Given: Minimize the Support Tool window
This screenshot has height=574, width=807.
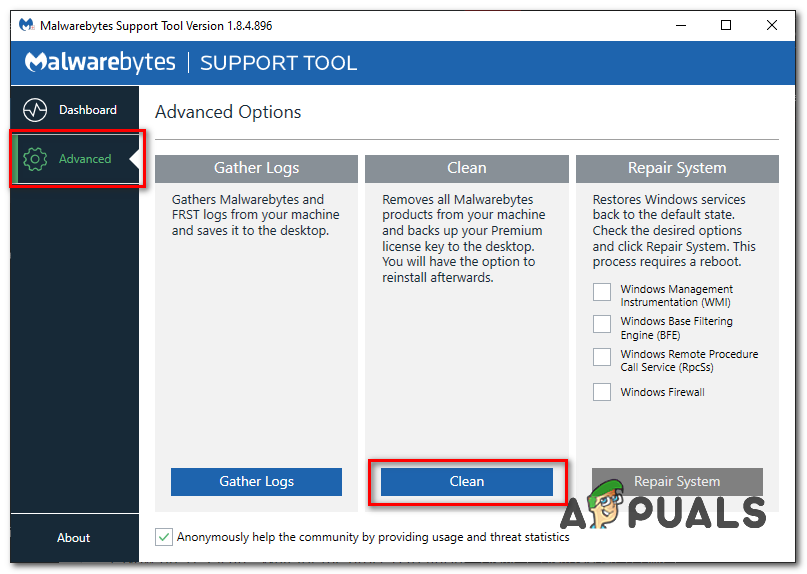Looking at the screenshot, I should coord(680,25).
